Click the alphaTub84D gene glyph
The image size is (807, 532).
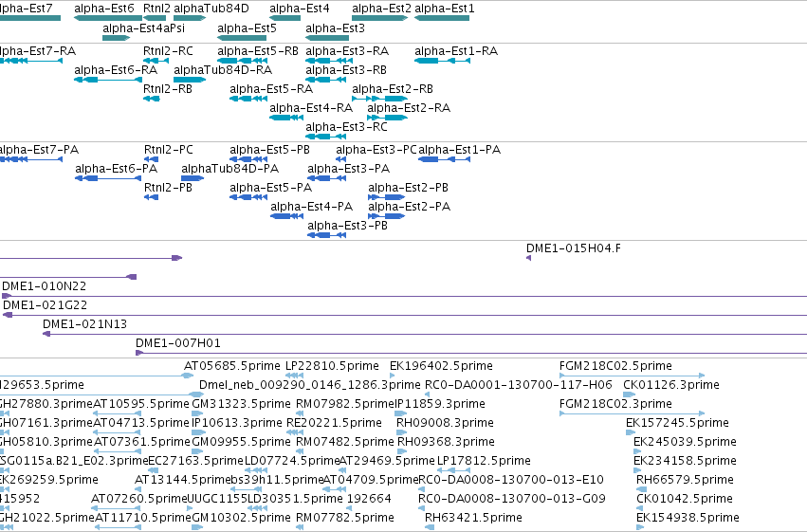pos(190,18)
